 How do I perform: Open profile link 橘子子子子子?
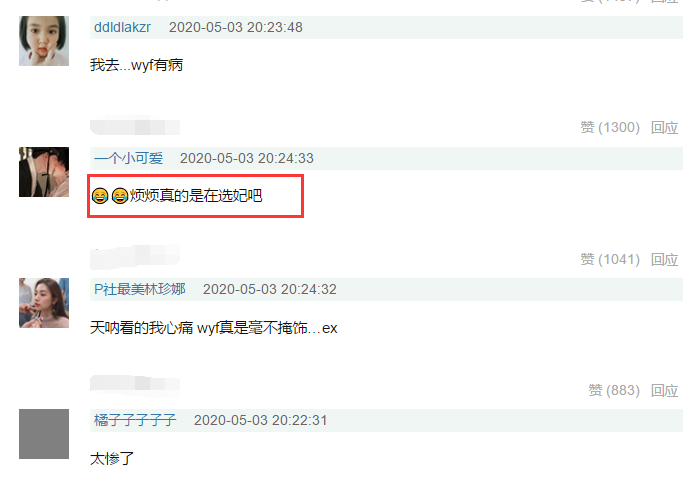(x=135, y=420)
